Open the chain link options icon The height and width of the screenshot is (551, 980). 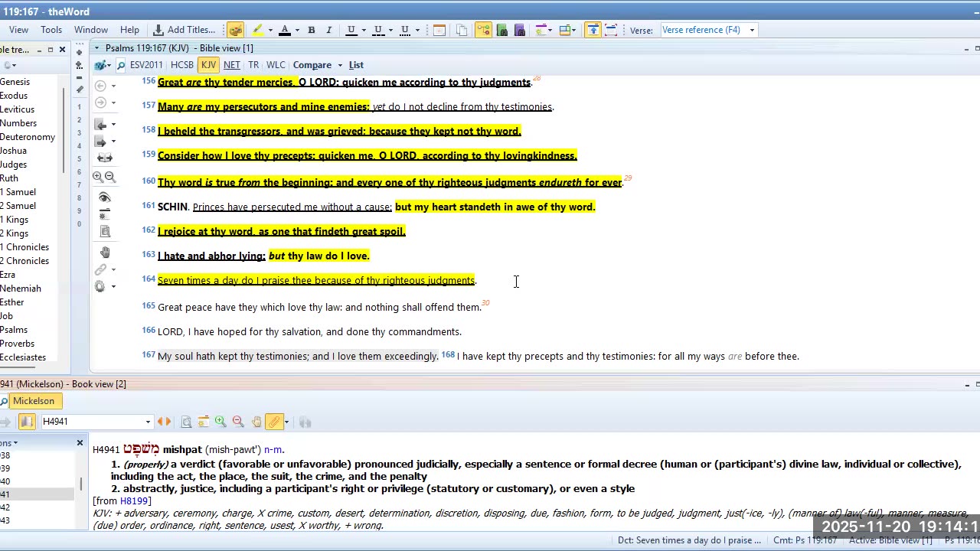pos(100,269)
